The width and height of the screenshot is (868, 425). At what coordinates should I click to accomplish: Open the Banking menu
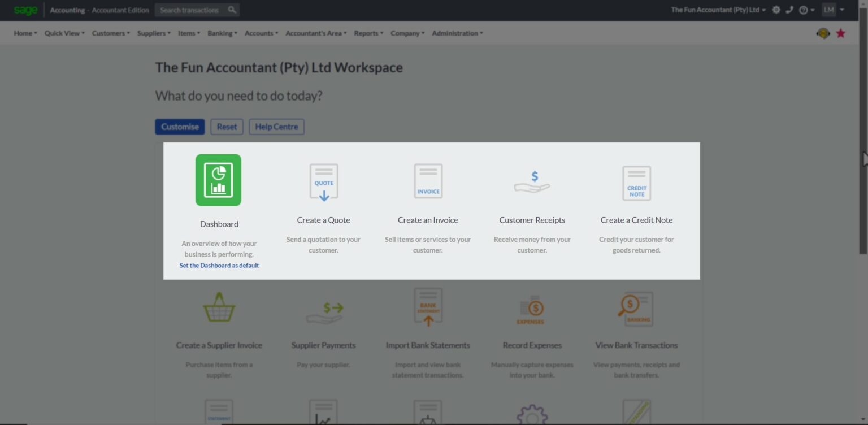220,33
